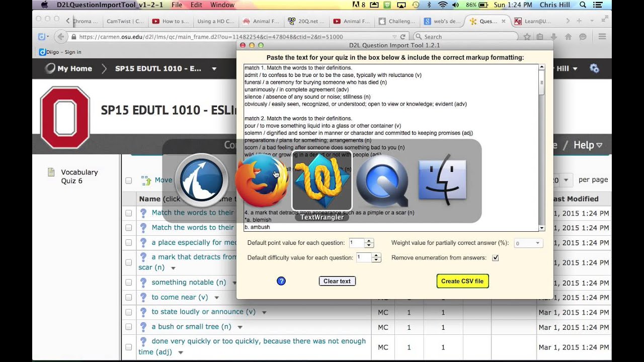Open 'to come near (v)' question link
Image resolution: width=644 pixels, height=362 pixels.
pos(180,297)
